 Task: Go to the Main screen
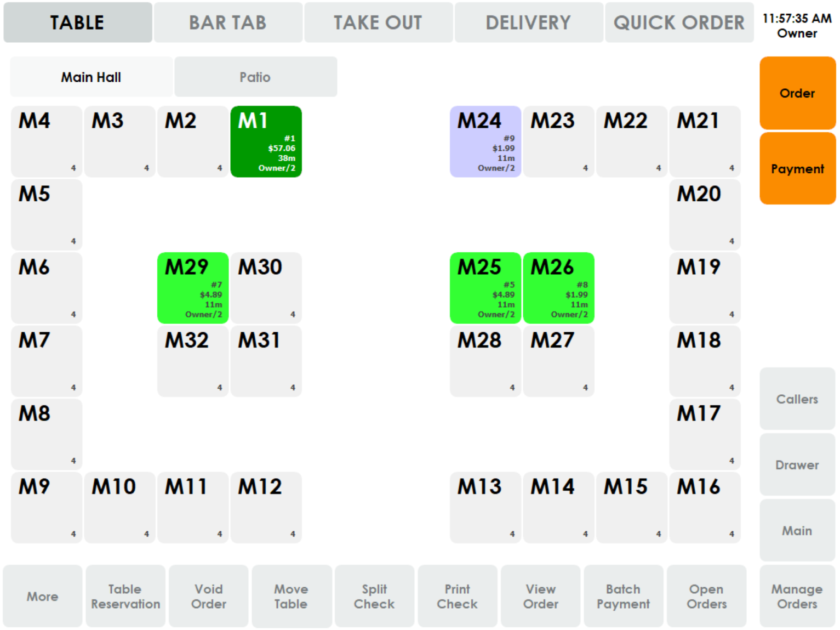(x=797, y=530)
